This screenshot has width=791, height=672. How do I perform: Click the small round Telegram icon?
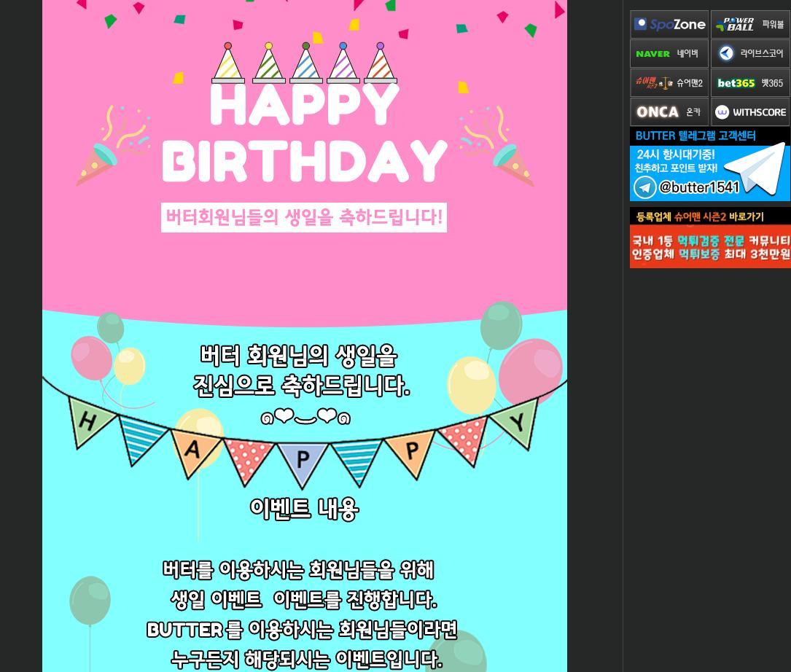click(644, 187)
